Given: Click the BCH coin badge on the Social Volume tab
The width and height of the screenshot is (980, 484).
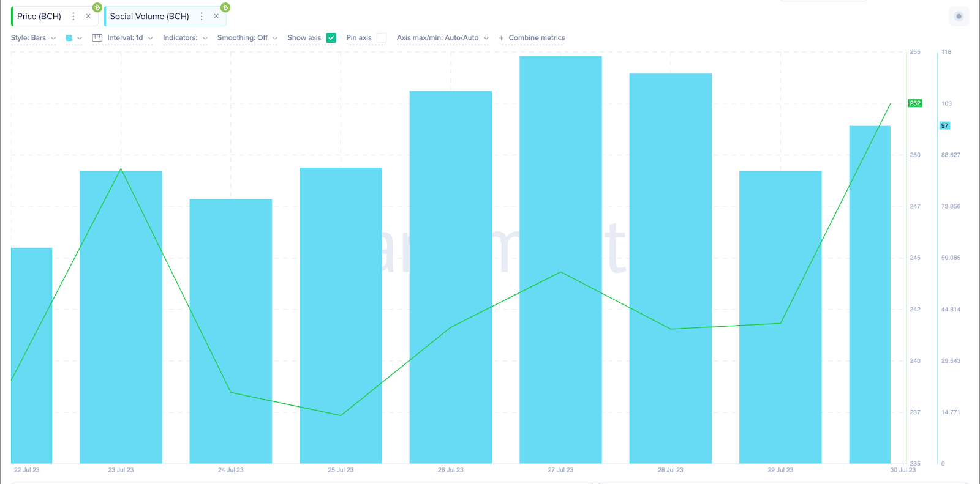Looking at the screenshot, I should tap(225, 7).
